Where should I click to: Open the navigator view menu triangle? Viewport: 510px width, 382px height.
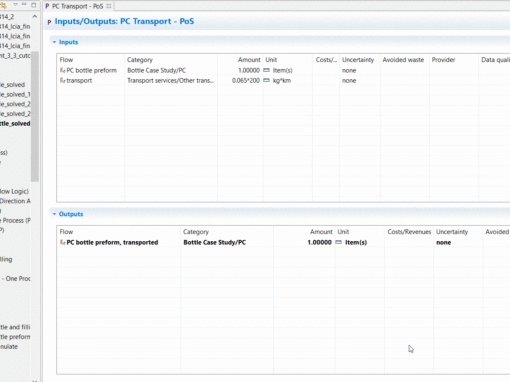coord(15,5)
